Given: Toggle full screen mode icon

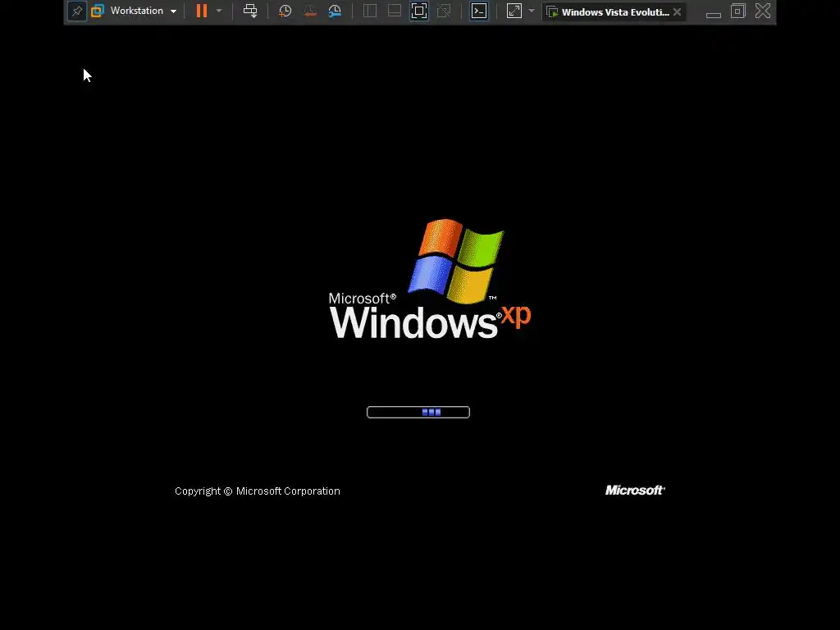Looking at the screenshot, I should 419,11.
